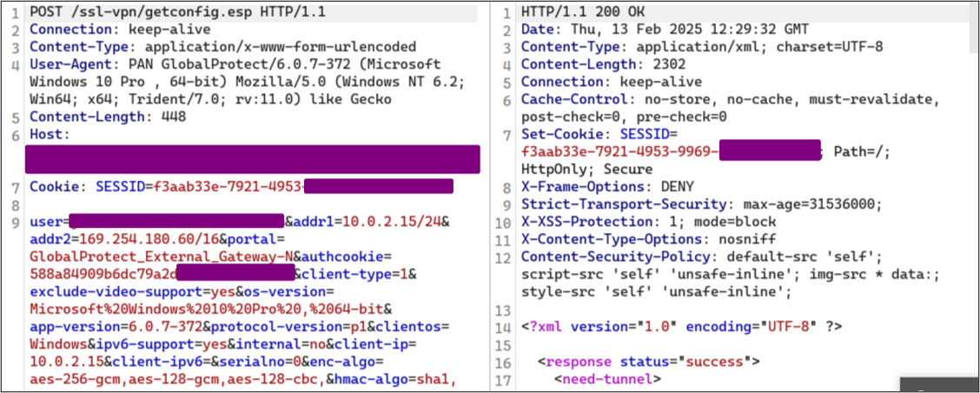Click line number 9 in request gutter
980x393 pixels.
14,222
